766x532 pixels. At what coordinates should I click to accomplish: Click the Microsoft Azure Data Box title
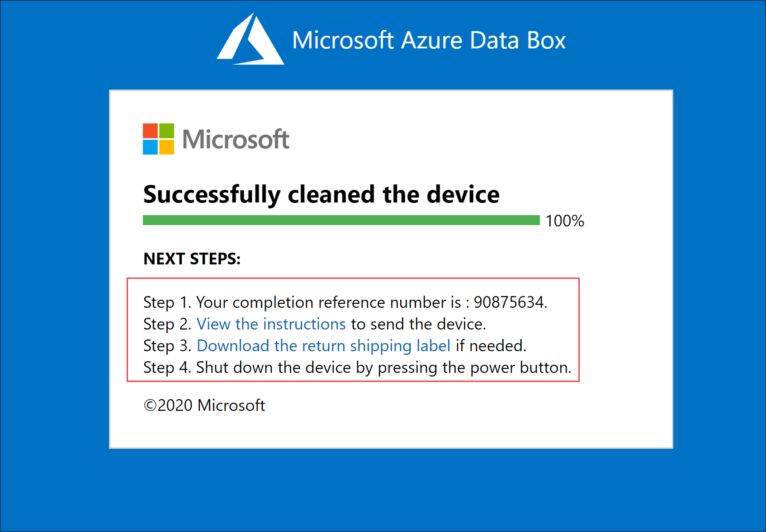pyautogui.click(x=429, y=40)
